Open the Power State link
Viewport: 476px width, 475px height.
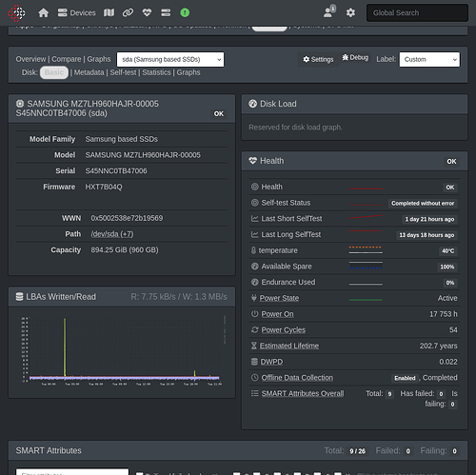(279, 298)
